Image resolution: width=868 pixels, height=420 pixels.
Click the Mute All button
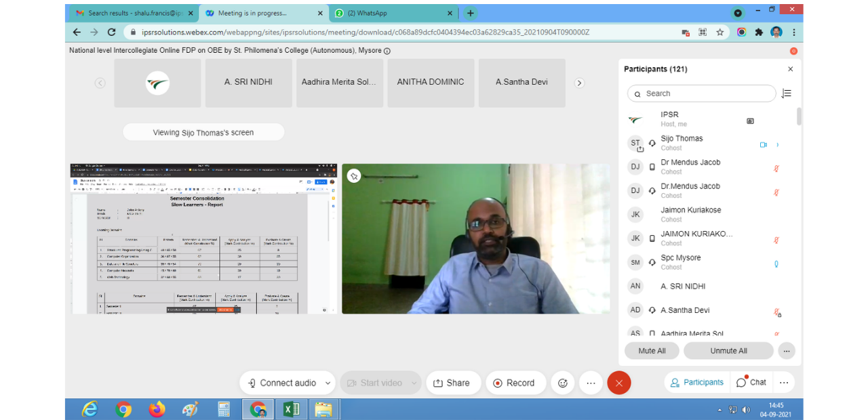(652, 351)
